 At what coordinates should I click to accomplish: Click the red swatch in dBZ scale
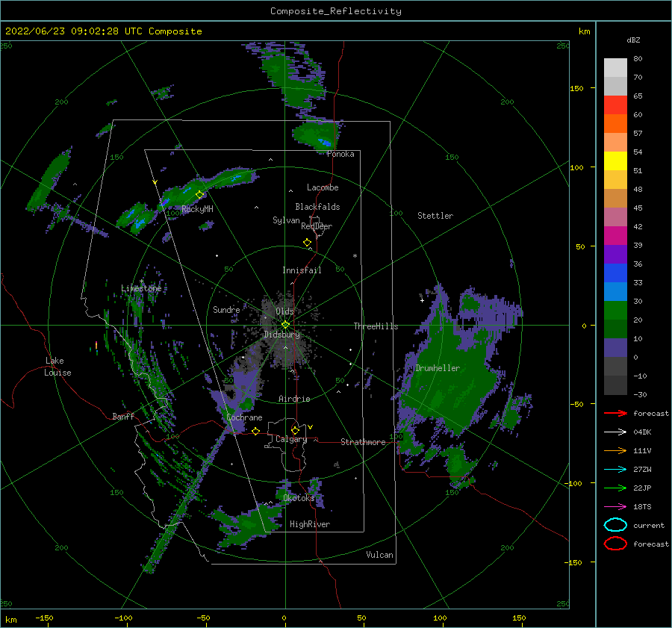[x=615, y=105]
